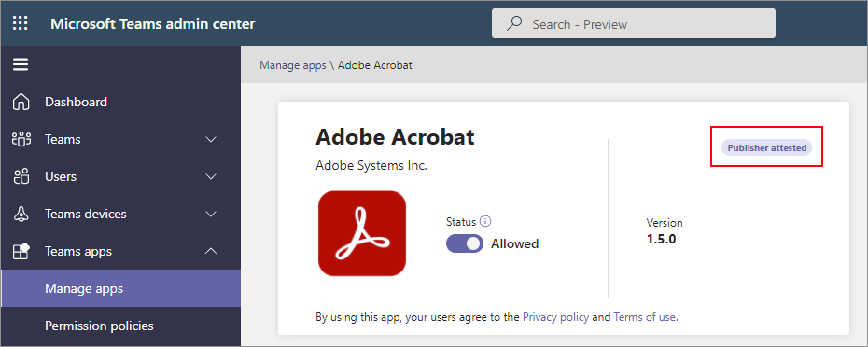Click the search magnifier icon
Viewport: 868px width, 347px height.
click(x=515, y=24)
